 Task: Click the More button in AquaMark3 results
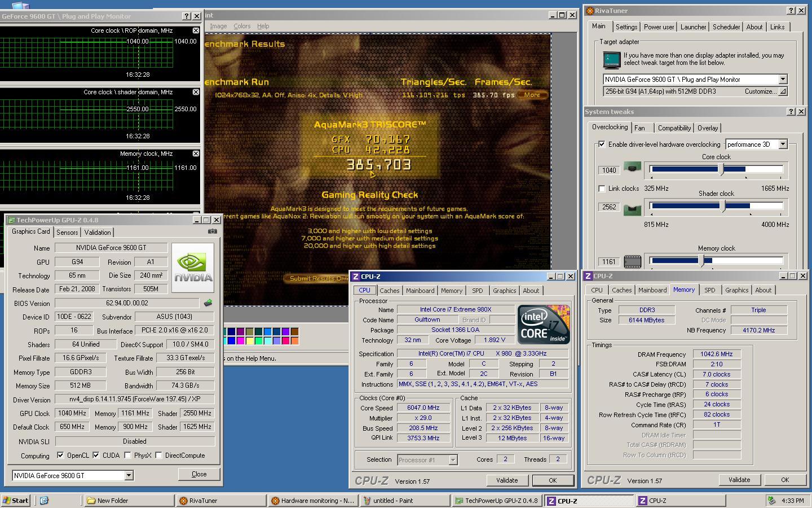tap(532, 95)
